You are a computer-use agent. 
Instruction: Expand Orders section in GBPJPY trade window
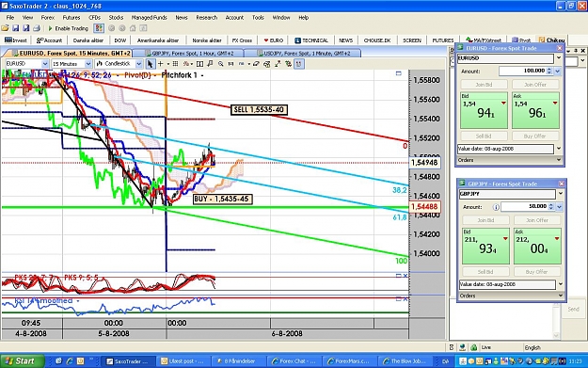(x=511, y=296)
